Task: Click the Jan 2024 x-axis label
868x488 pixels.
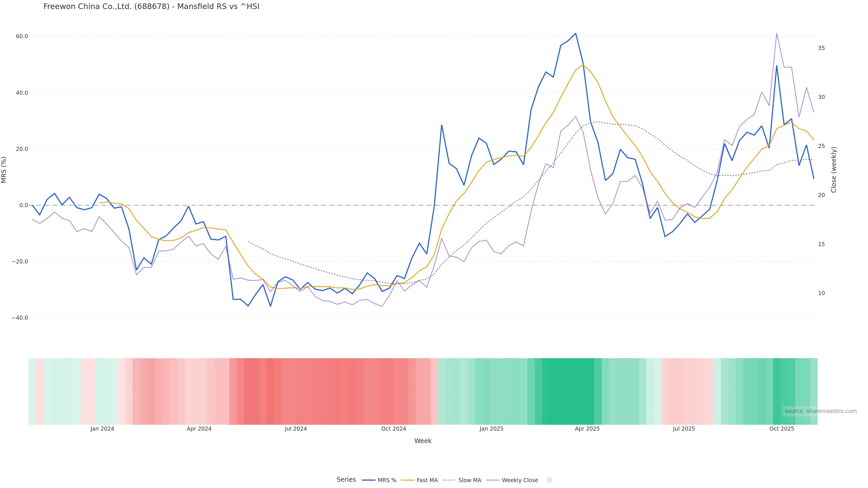Action: [x=102, y=429]
